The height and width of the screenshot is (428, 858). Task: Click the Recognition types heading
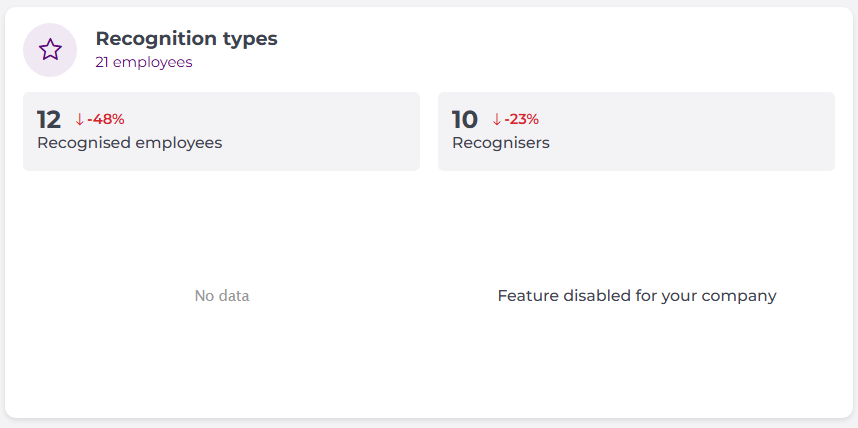coord(187,39)
